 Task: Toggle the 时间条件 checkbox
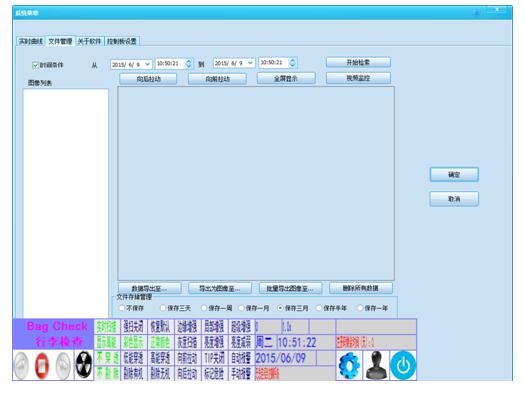[x=35, y=65]
